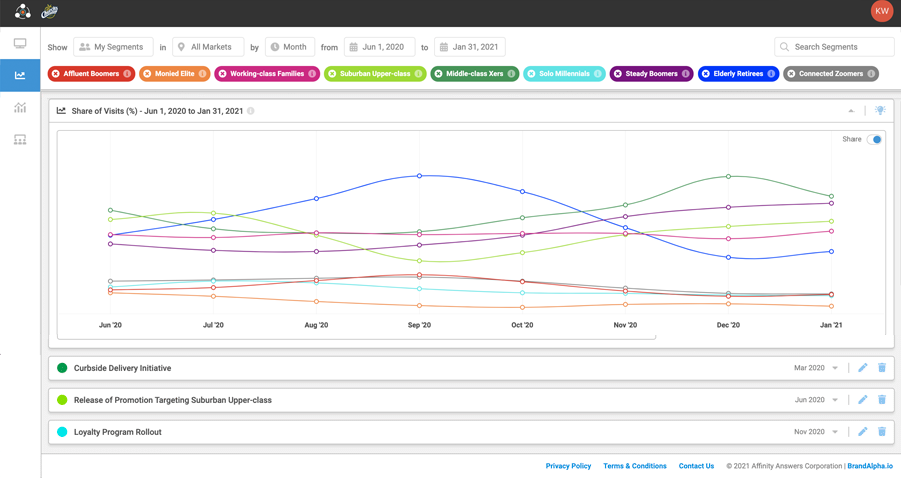Image resolution: width=901 pixels, height=478 pixels.
Task: Click the lightbulb insights icon
Action: [x=880, y=110]
